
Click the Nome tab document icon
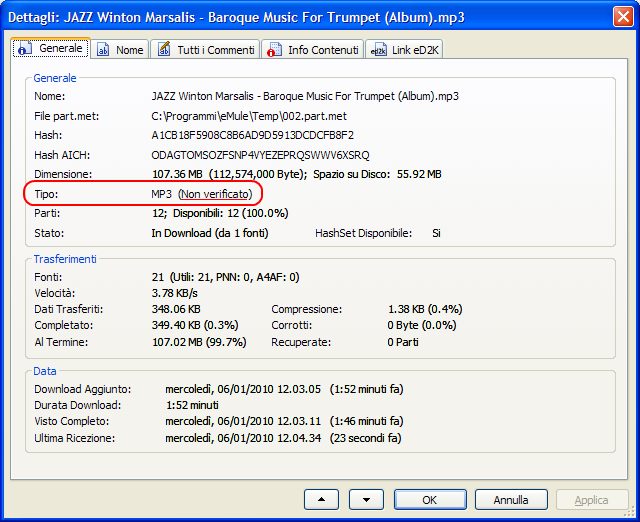pos(102,50)
